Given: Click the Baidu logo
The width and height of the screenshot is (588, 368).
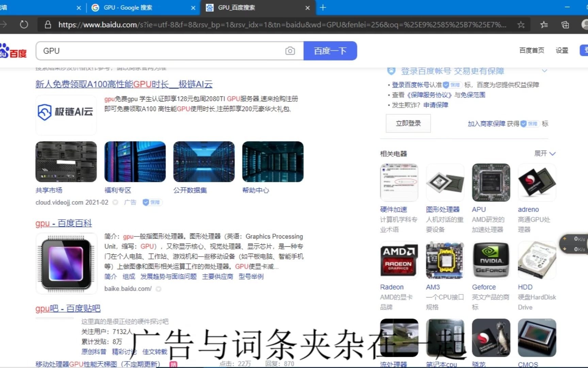Looking at the screenshot, I should [13, 51].
